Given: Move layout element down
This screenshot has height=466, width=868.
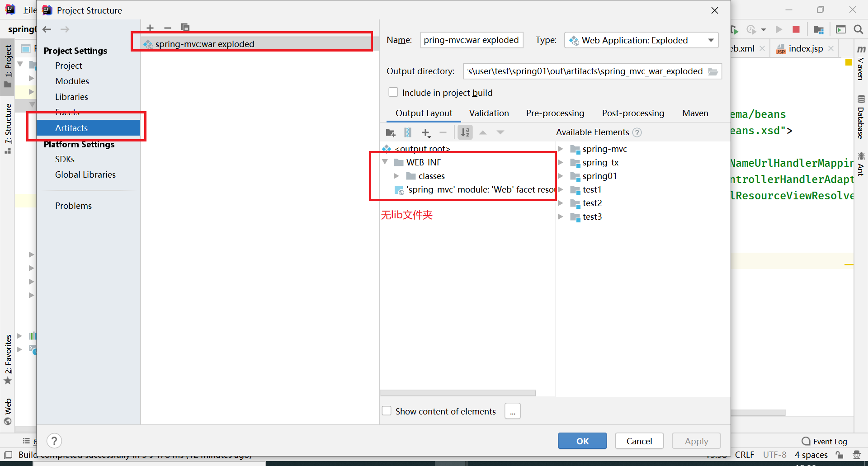Looking at the screenshot, I should click(x=500, y=132).
